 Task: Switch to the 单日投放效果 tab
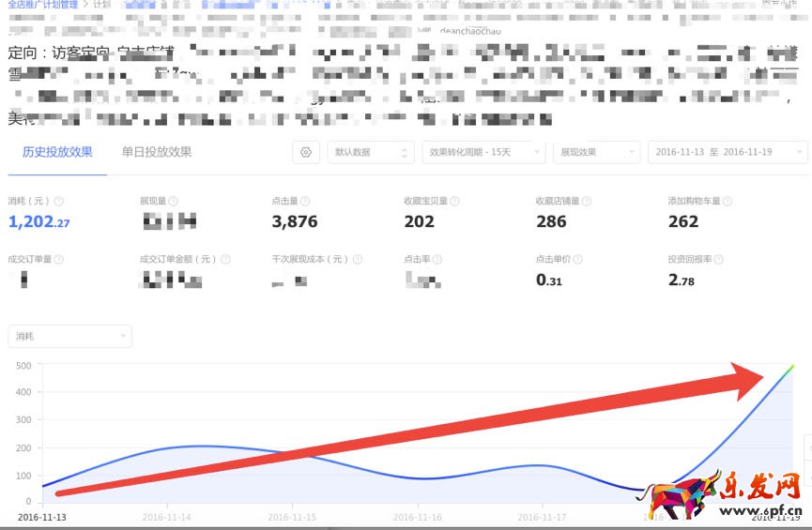pyautogui.click(x=157, y=152)
